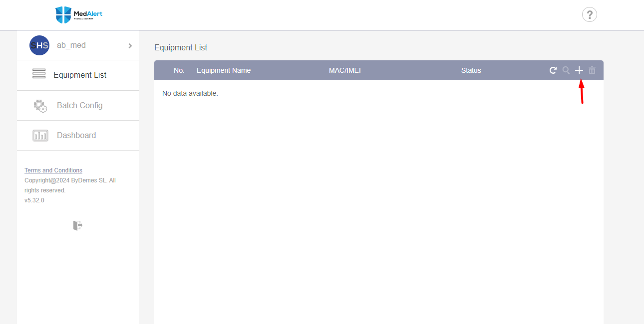Add new equipment with plus icon
644x324 pixels.
(579, 70)
